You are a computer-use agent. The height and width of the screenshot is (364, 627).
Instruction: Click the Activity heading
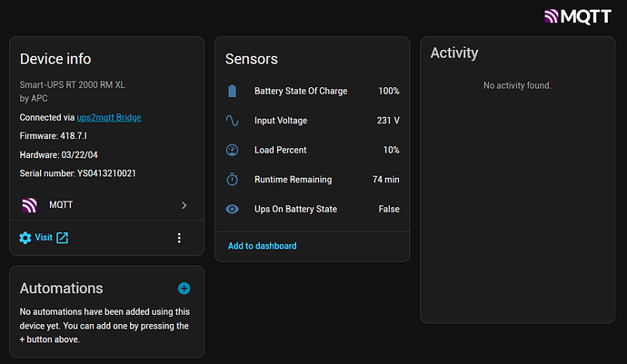[x=454, y=53]
